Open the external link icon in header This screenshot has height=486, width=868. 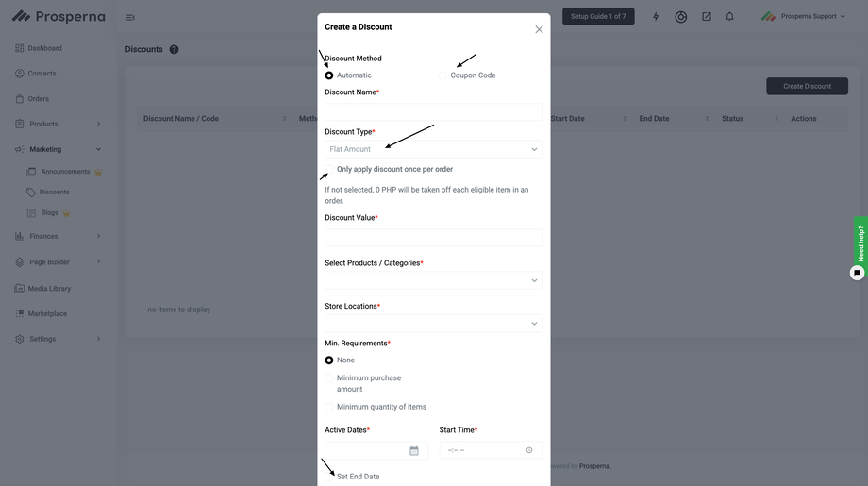coord(706,16)
